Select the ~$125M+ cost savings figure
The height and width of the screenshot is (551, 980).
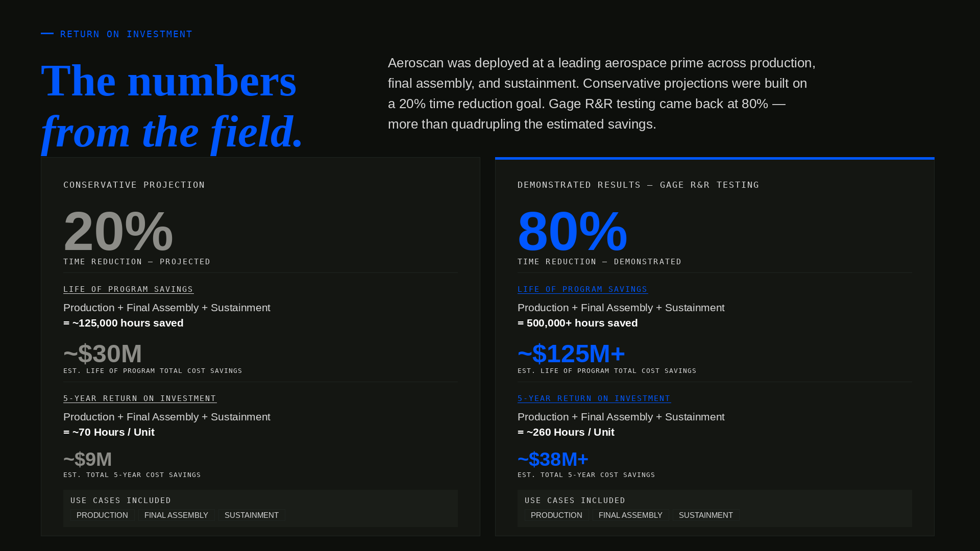click(571, 354)
